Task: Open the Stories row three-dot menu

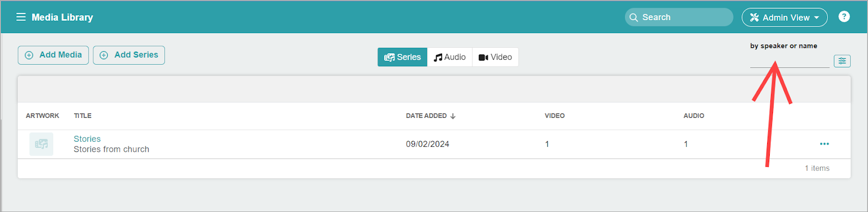Action: (825, 144)
